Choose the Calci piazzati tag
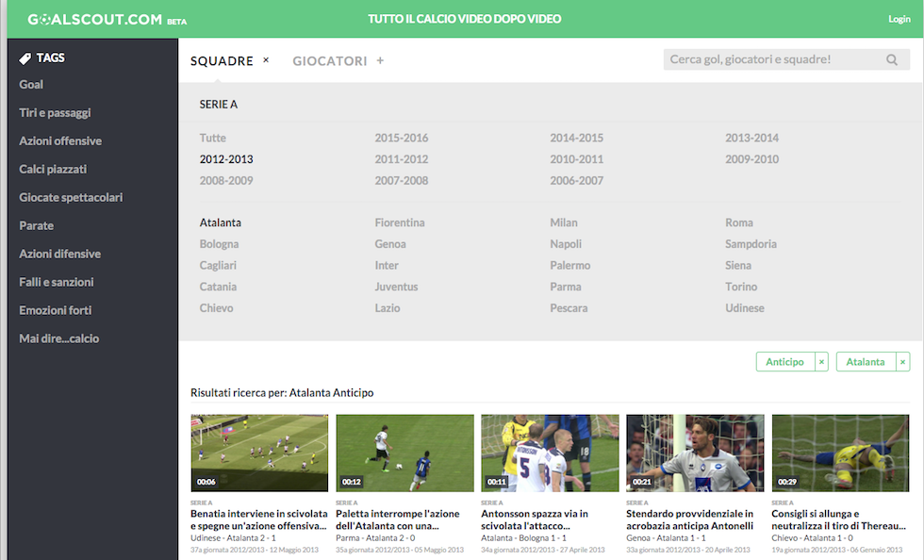Viewport: 924px width, 560px height. point(53,170)
